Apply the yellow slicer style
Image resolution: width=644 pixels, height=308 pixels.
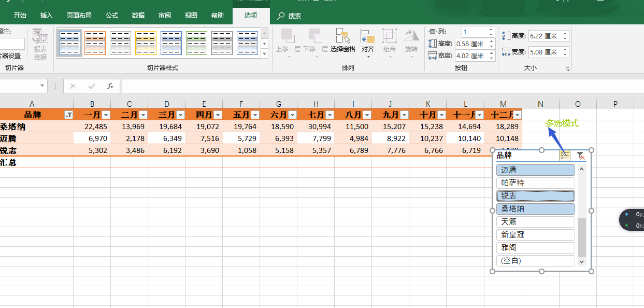click(146, 43)
